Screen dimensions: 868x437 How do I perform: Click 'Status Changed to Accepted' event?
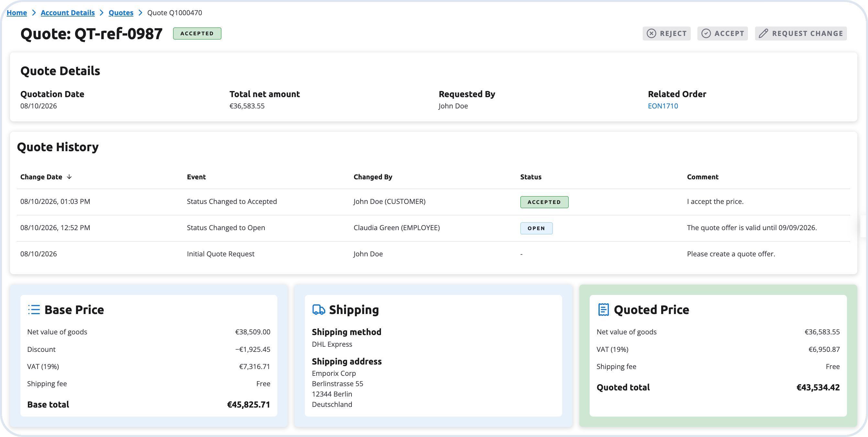click(x=232, y=201)
